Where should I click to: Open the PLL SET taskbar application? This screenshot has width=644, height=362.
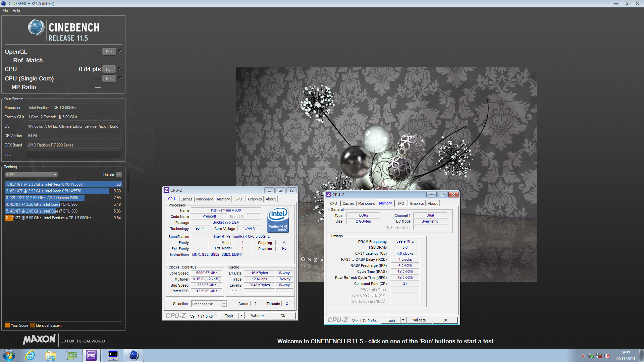point(113,355)
